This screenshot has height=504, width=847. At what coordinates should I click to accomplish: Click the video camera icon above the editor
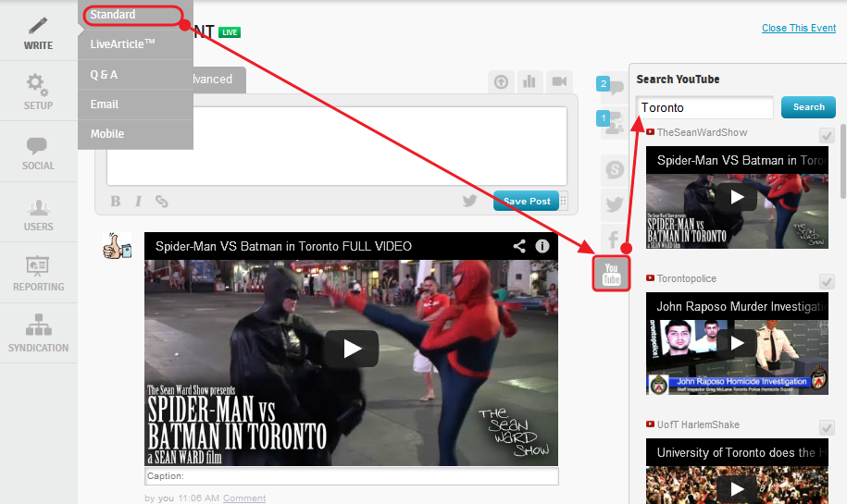(559, 82)
